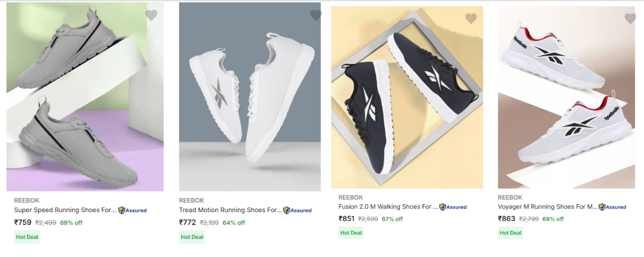
Task: Click Assured badge on Super Speed shoes
Action: click(x=133, y=210)
